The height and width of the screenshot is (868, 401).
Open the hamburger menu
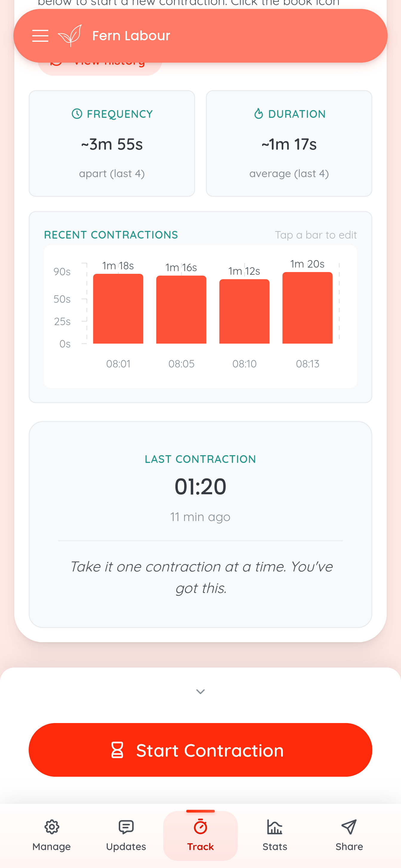(40, 36)
